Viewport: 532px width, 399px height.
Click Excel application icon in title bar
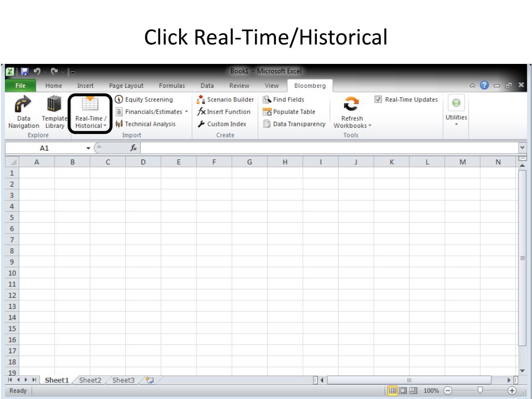[10, 72]
